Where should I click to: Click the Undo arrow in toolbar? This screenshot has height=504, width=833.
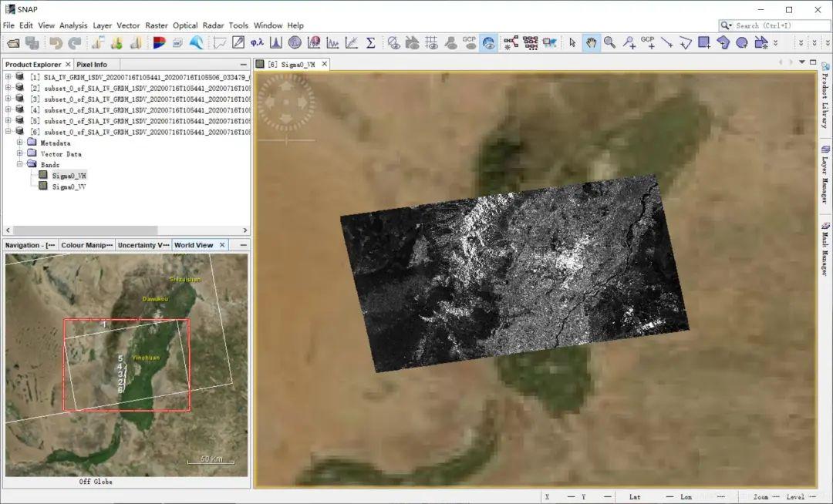56,43
